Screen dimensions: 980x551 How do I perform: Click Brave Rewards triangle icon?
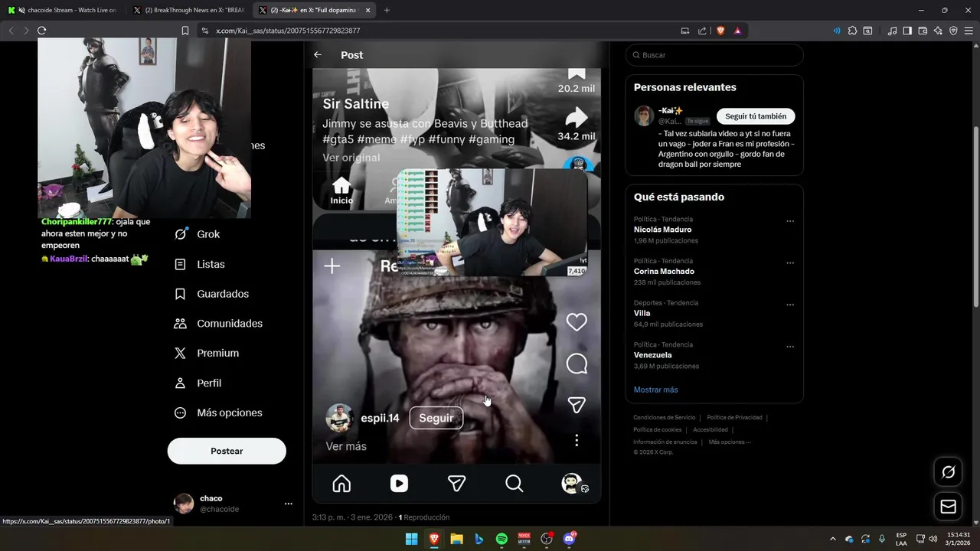coord(737,31)
